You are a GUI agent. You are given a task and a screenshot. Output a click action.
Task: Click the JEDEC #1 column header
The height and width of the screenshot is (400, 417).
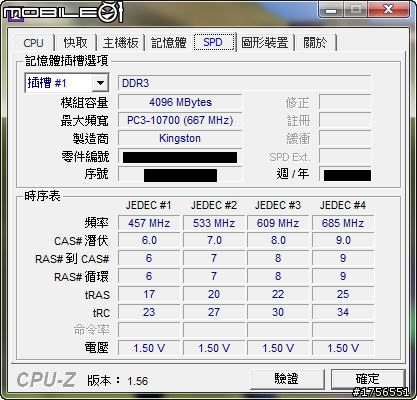(149, 205)
